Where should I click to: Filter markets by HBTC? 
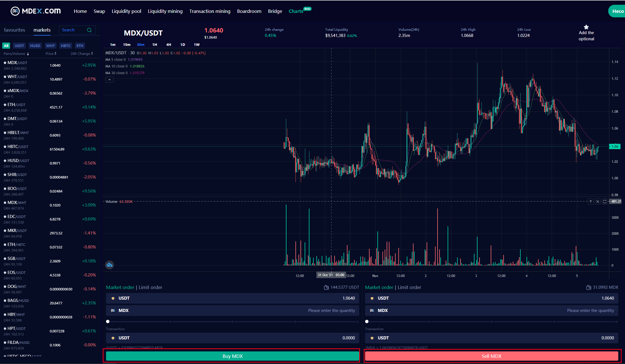[x=66, y=46]
